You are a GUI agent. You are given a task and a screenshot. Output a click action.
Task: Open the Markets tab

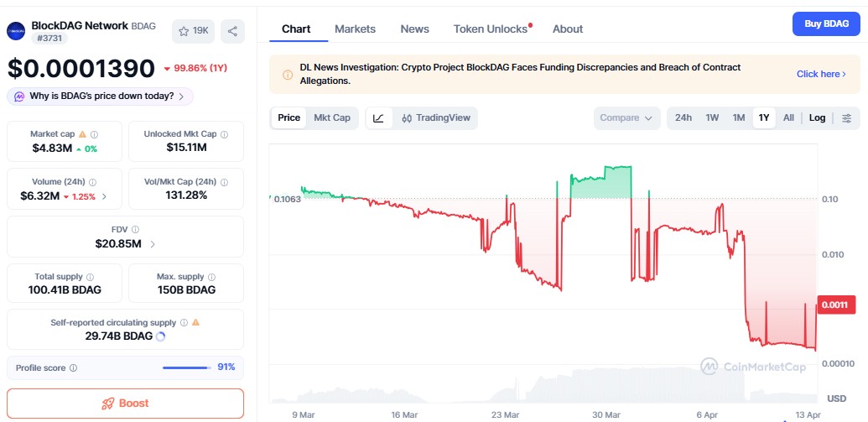click(x=356, y=29)
